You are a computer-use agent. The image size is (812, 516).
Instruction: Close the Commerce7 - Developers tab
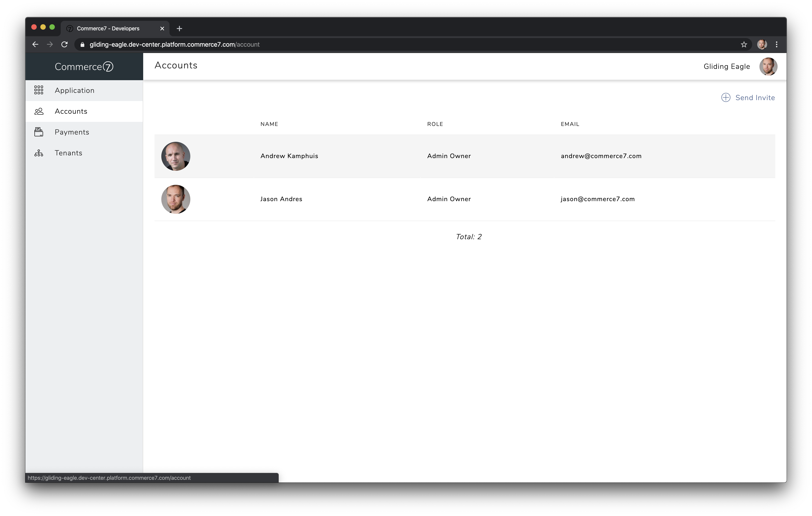[162, 28]
